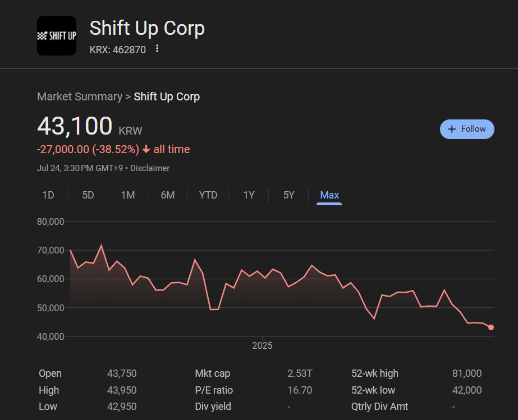Select the Max time range tab
Viewport: 518px width, 420px height.
329,195
